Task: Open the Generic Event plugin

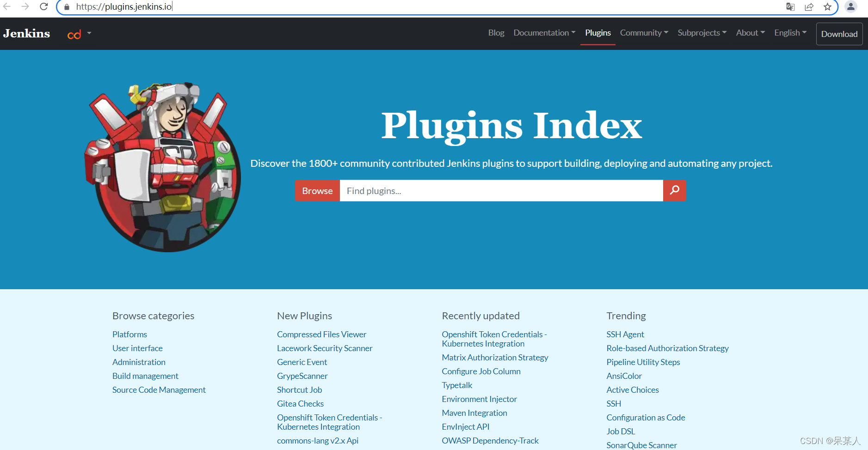Action: coord(302,362)
